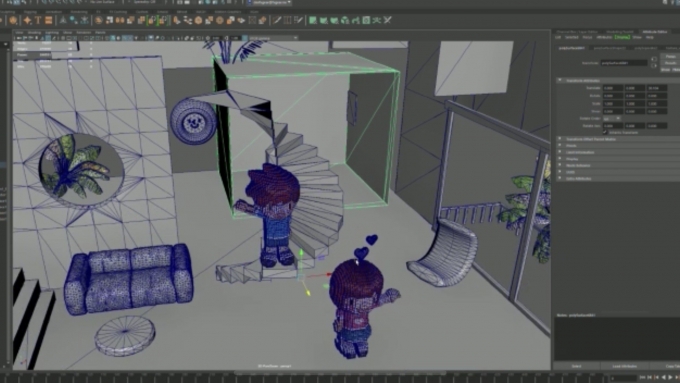This screenshot has width=680, height=383.
Task: Switch to the Attribute Editor tab
Action: tap(655, 32)
